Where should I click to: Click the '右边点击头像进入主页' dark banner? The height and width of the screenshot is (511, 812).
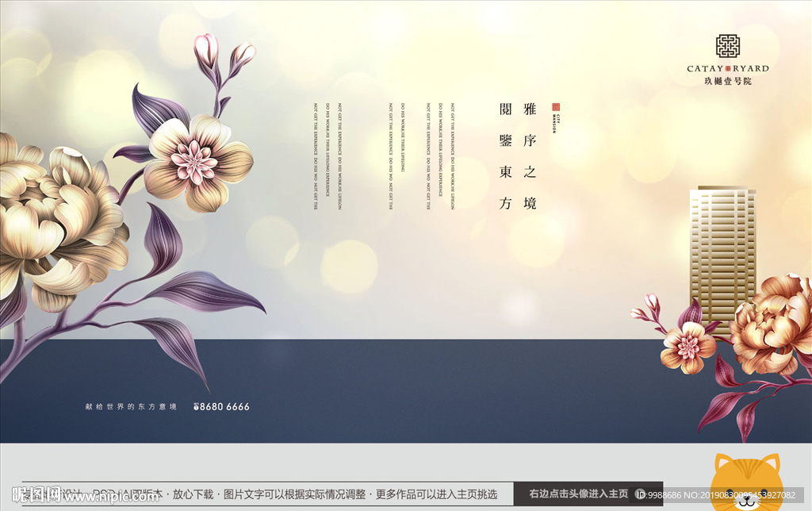588,494
